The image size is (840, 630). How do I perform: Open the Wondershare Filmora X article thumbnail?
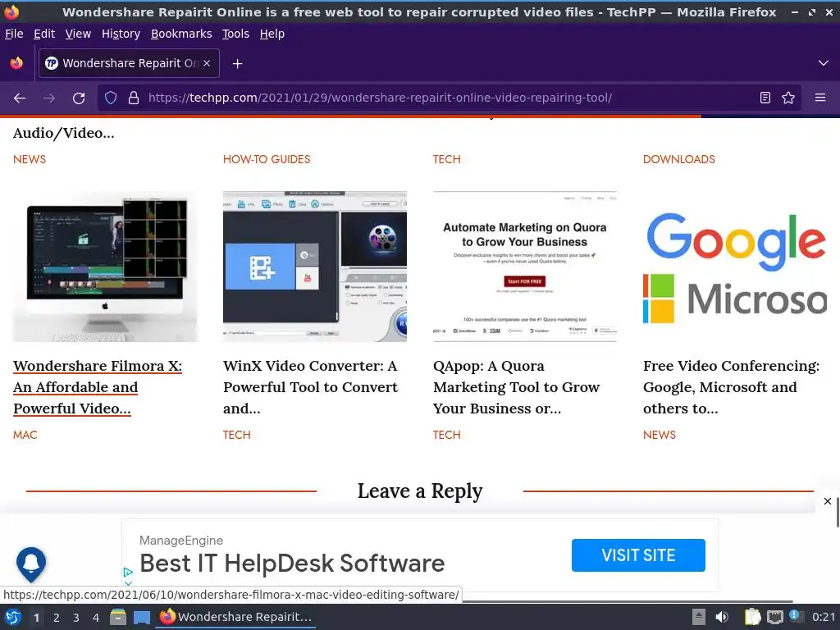click(105, 267)
